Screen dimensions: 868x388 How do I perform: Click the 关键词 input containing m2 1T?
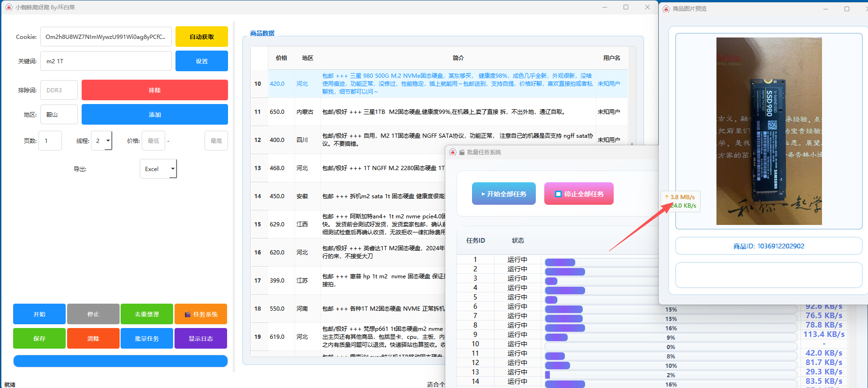106,61
